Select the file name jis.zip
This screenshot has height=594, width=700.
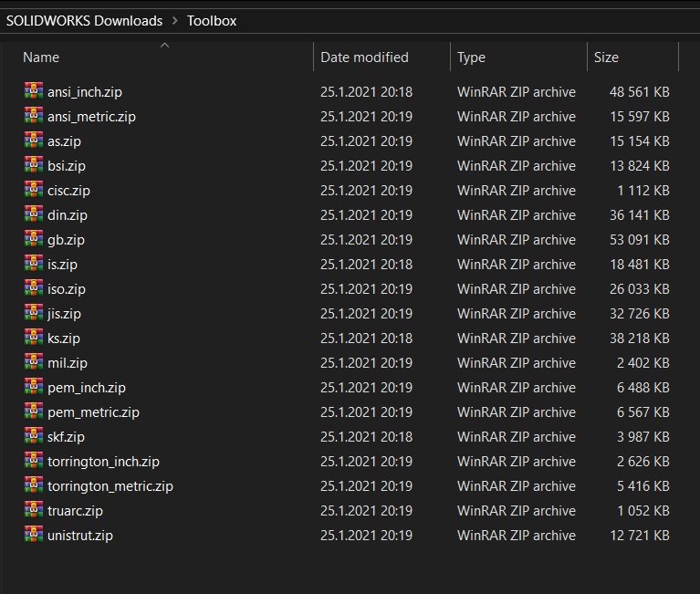pos(64,314)
